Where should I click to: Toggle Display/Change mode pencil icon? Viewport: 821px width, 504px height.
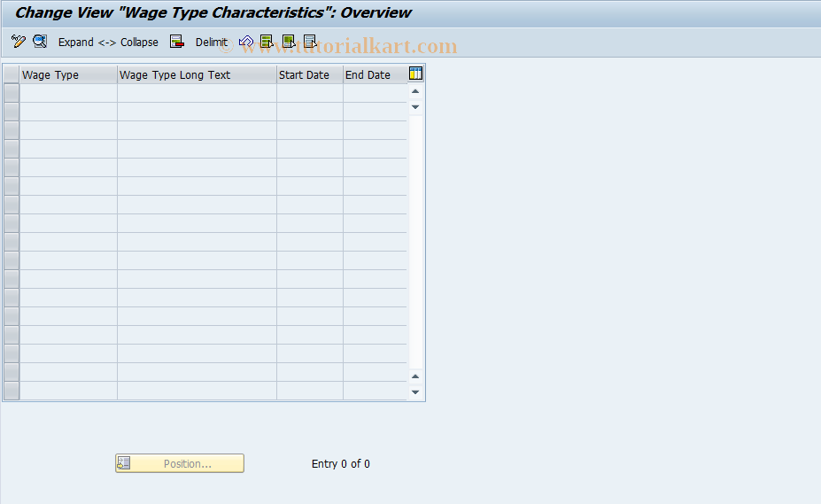[19, 42]
